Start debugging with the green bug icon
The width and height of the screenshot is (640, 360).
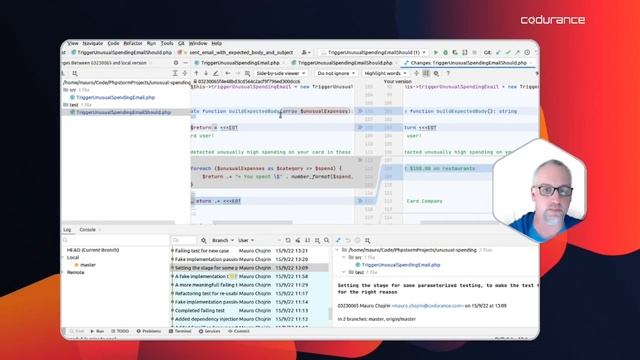[445, 52]
